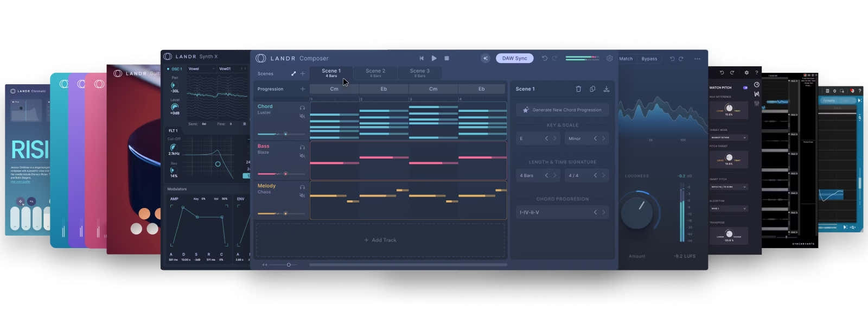Image resolution: width=868 pixels, height=316 pixels.
Task: Click the Composer horizontal scrollbar
Action: pyautogui.click(x=408, y=265)
